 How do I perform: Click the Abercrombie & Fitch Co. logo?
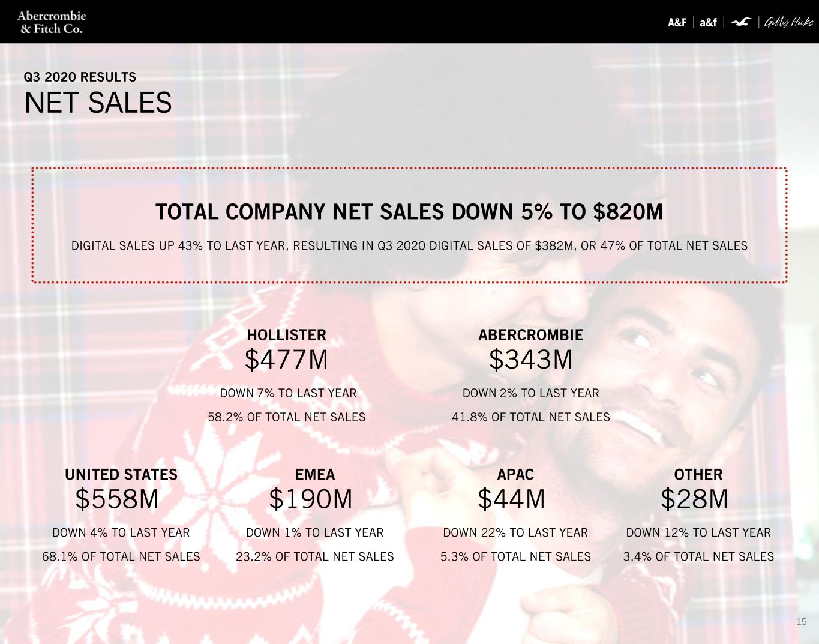click(x=52, y=22)
